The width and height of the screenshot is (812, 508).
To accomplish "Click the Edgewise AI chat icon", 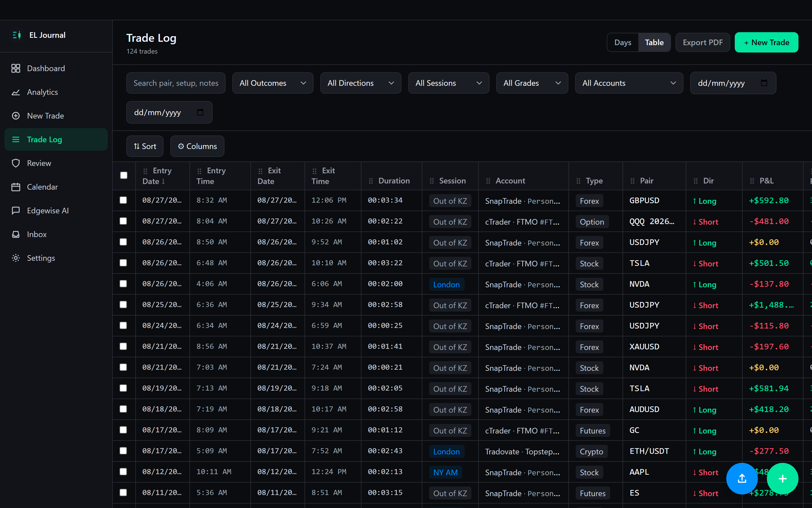I will tap(16, 211).
